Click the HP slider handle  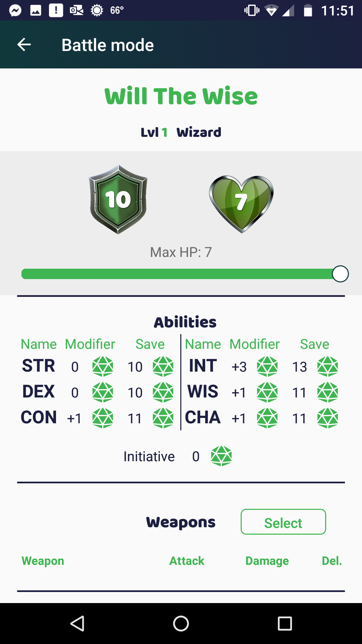340,274
